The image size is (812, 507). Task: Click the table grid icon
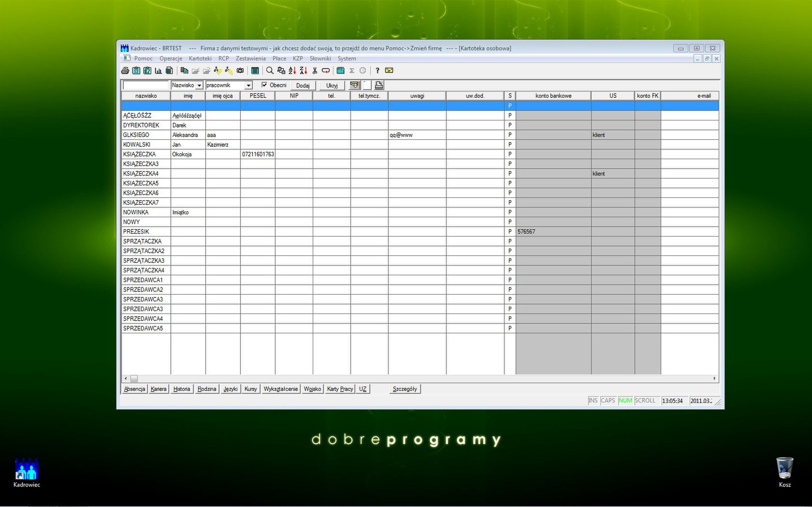click(255, 71)
